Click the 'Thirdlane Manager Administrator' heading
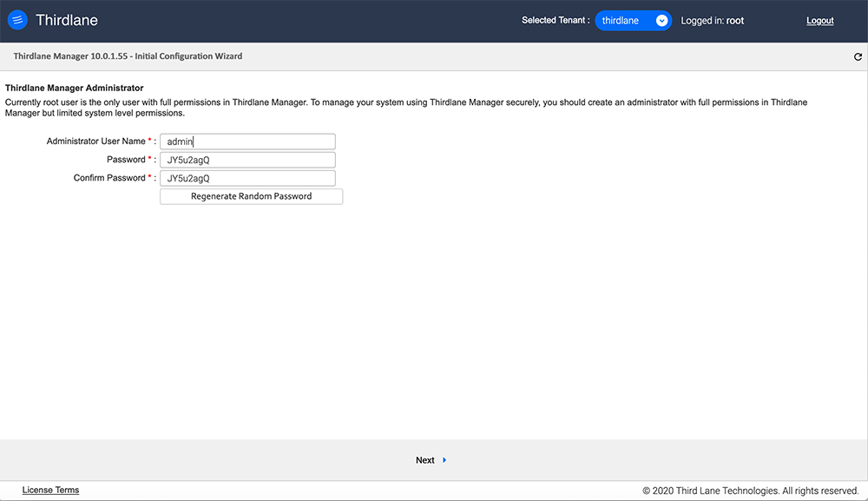868x501 pixels. (x=74, y=88)
